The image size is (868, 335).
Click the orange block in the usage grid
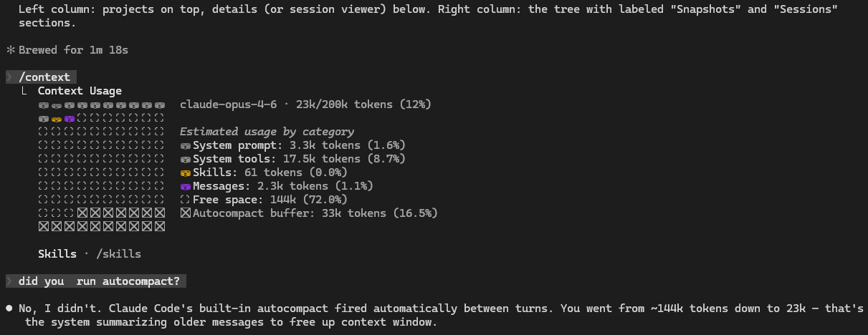click(56, 118)
